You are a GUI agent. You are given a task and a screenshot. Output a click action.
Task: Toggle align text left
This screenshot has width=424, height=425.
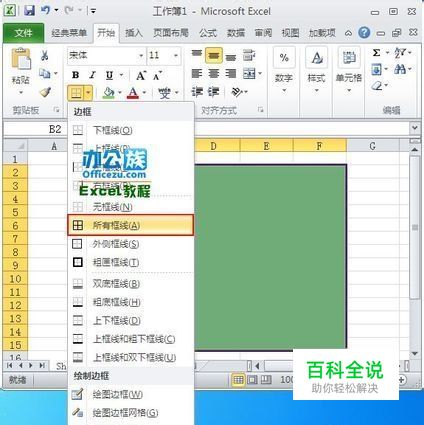point(197,73)
